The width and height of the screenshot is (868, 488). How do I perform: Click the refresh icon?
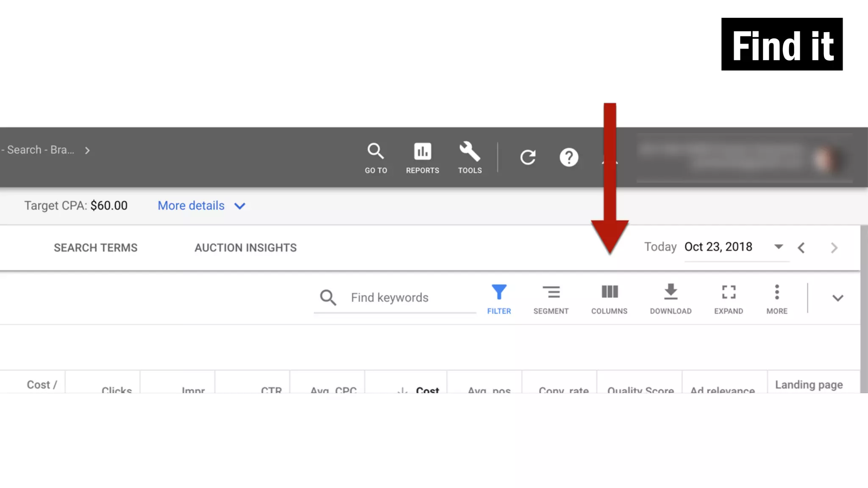coord(528,158)
